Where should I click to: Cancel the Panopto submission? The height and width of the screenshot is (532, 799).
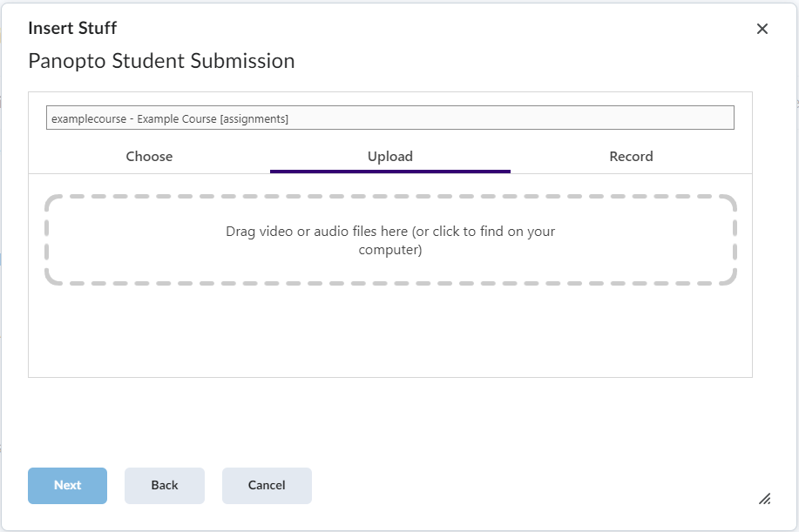(267, 486)
